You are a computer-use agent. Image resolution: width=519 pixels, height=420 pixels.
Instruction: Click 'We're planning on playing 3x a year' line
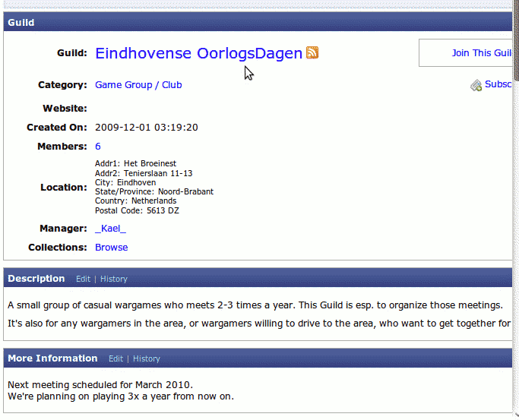121,396
